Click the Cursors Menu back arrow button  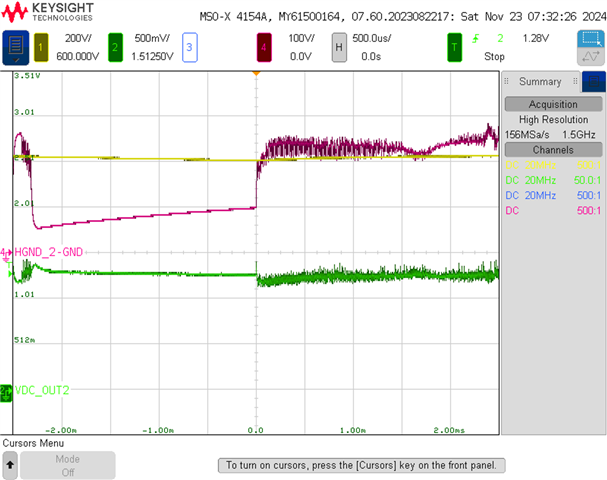pos(10,465)
